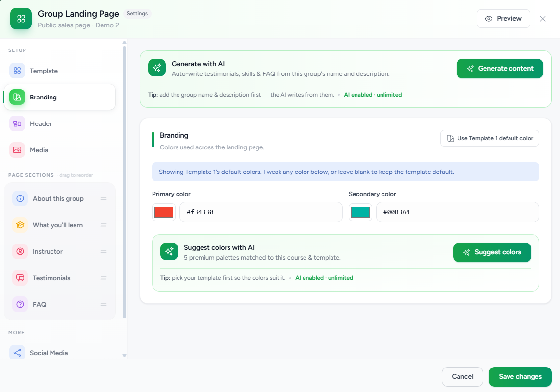Image resolution: width=560 pixels, height=392 pixels.
Task: Open the FAQ page section
Action: (x=60, y=304)
